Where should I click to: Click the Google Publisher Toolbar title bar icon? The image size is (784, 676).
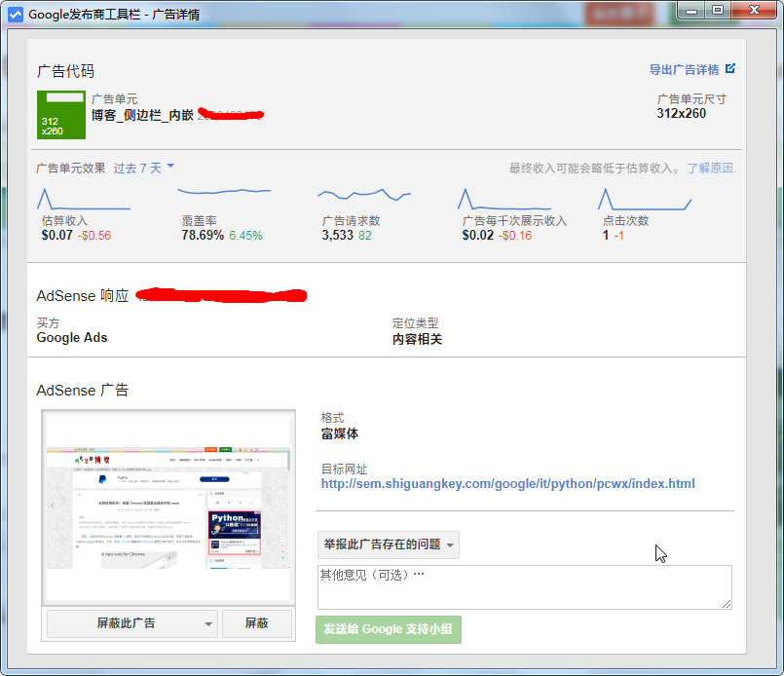(16, 15)
